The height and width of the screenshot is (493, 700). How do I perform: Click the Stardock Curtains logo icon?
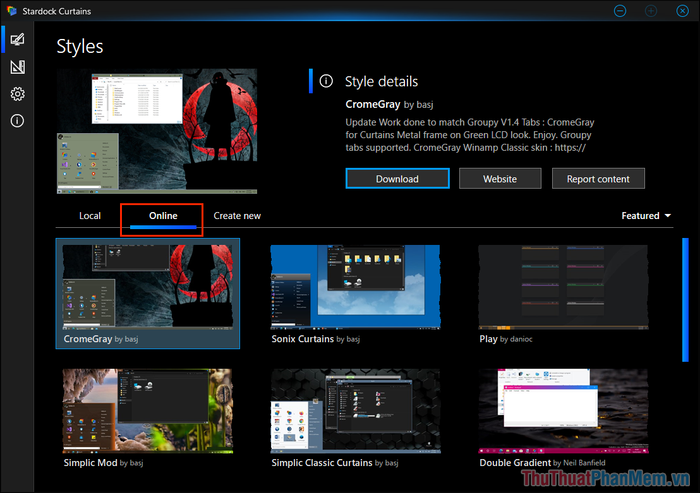(x=12, y=11)
